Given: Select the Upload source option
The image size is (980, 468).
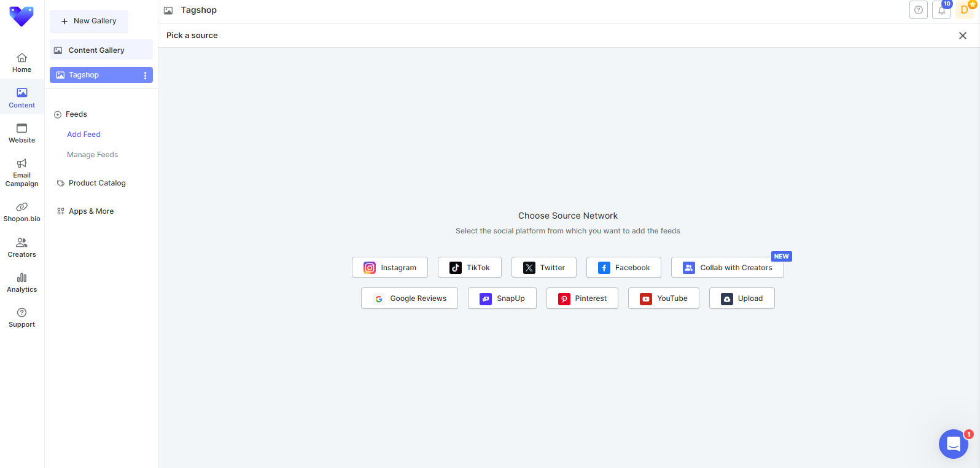Looking at the screenshot, I should click(742, 298).
